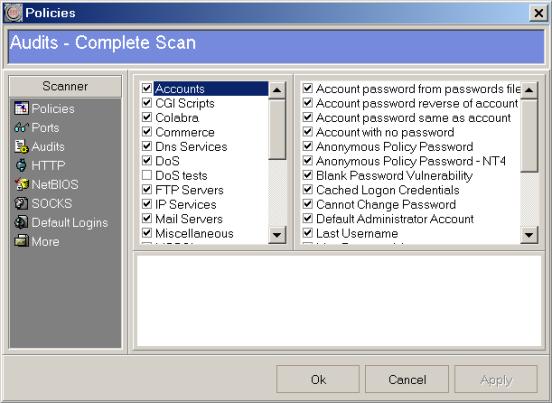Image resolution: width=552 pixels, height=403 pixels.
Task: Click the audit list scroll-up arrow
Action: 529,90
